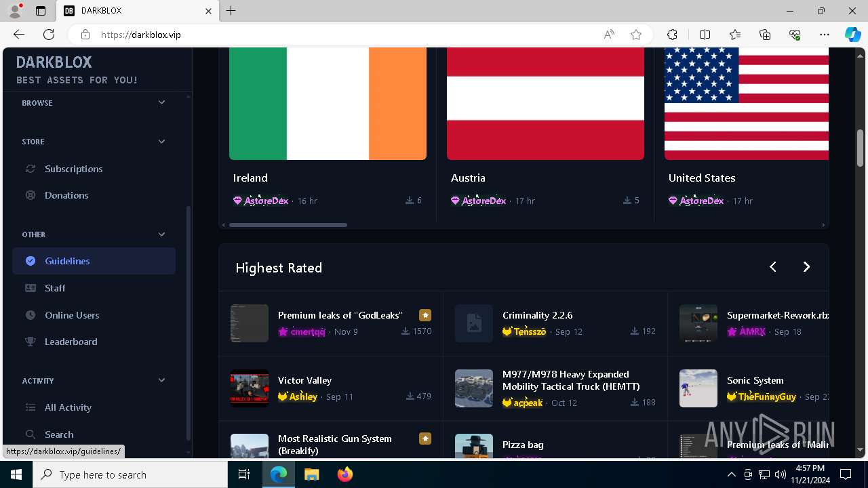Open AstoreDex profile under Austria
Screen dimensions: 868x488
pos(484,201)
